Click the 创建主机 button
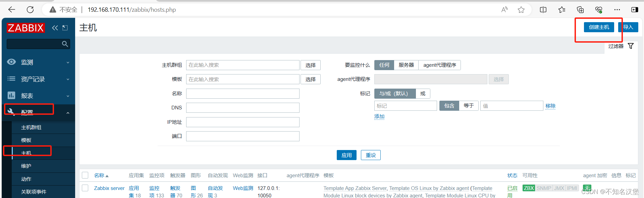644x198 pixels. click(599, 27)
